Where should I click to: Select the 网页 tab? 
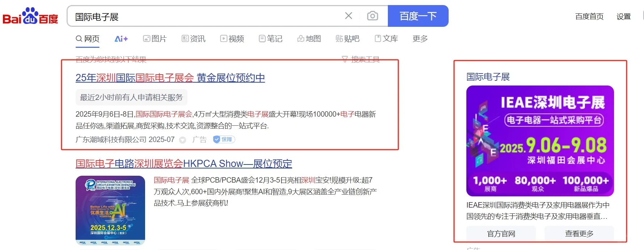coord(88,39)
